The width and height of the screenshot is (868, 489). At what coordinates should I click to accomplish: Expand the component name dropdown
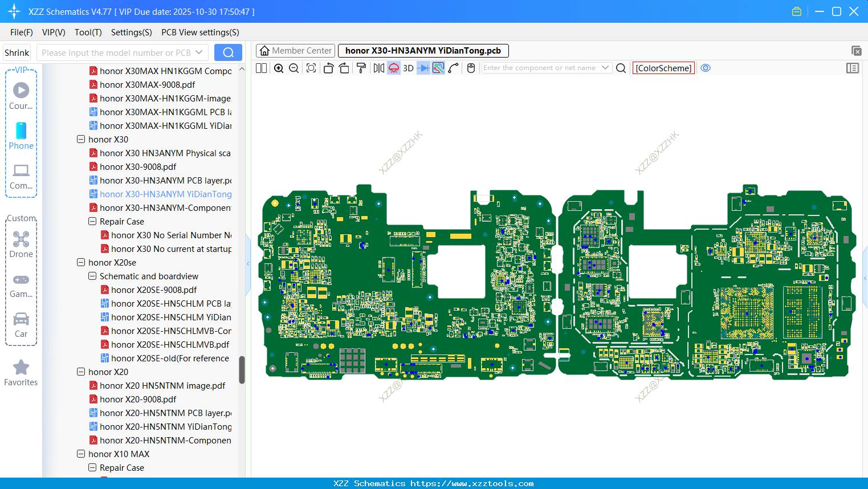coord(605,68)
